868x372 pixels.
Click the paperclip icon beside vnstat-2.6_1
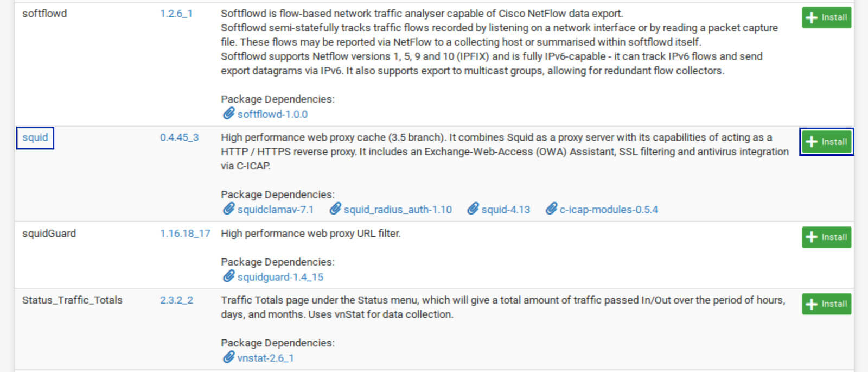point(228,357)
